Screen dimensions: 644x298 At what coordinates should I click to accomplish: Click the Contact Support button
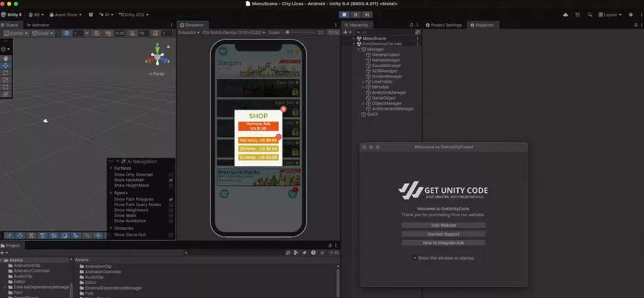pos(443,234)
